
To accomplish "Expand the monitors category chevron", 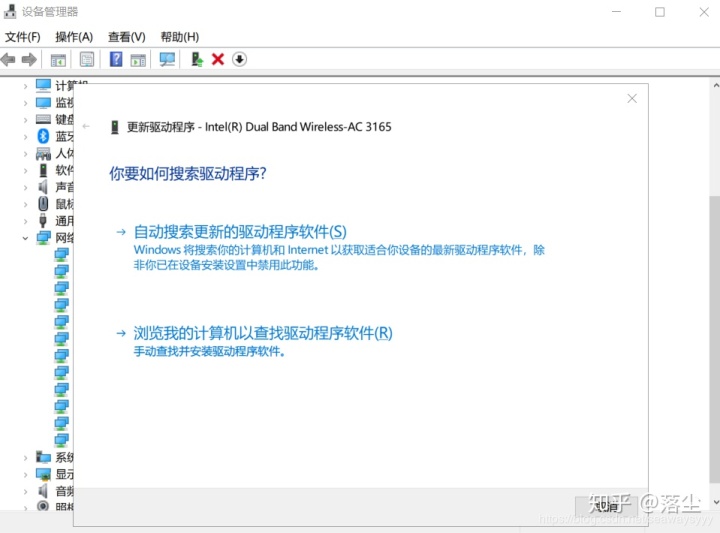I will tap(26, 103).
